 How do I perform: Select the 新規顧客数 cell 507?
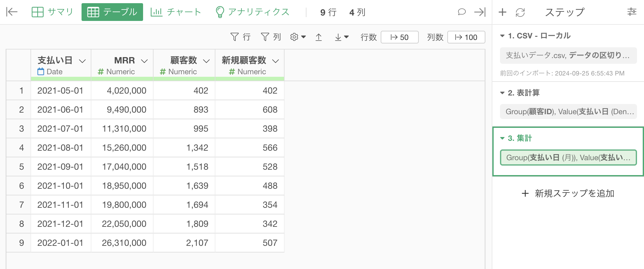click(250, 243)
